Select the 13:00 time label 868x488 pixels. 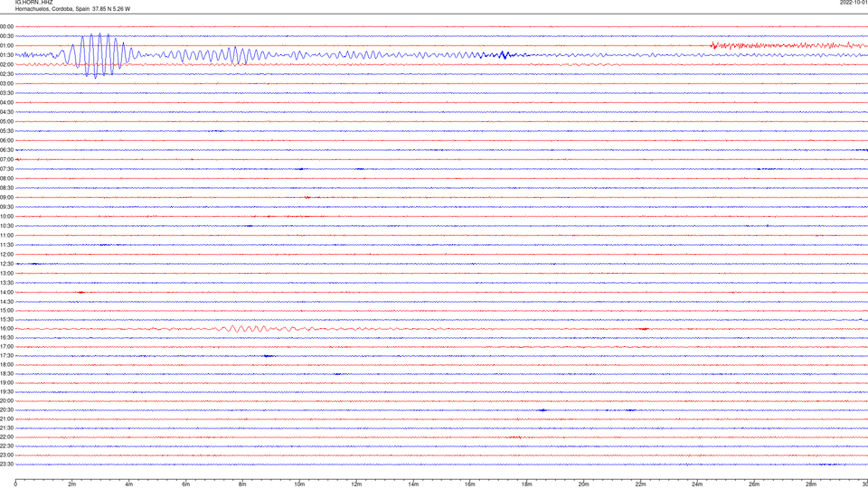[x=6, y=273]
